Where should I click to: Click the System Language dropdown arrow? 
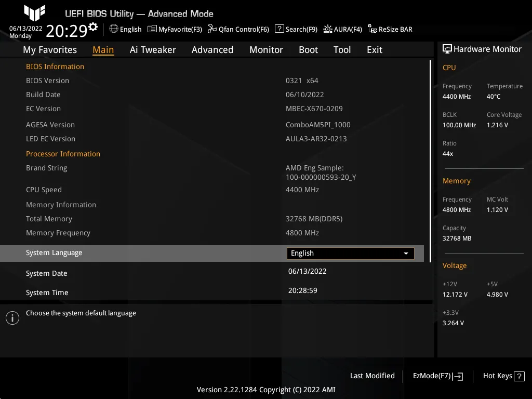406,254
